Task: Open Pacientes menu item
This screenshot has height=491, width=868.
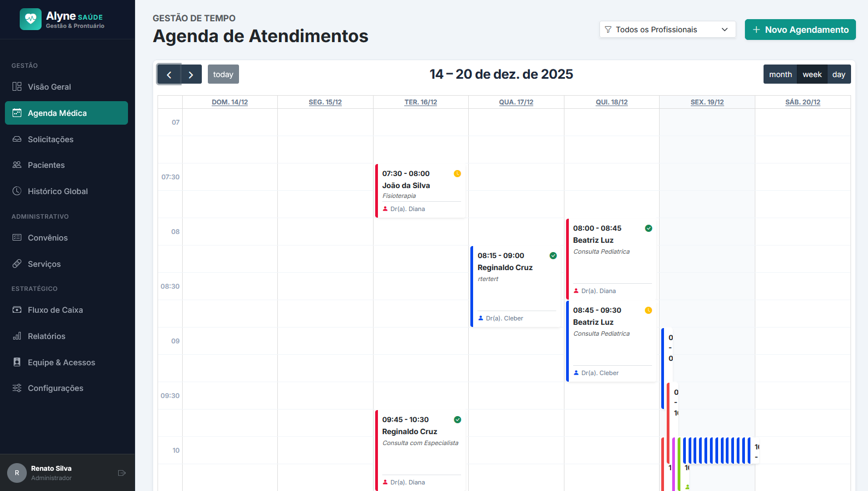Action: [66, 165]
